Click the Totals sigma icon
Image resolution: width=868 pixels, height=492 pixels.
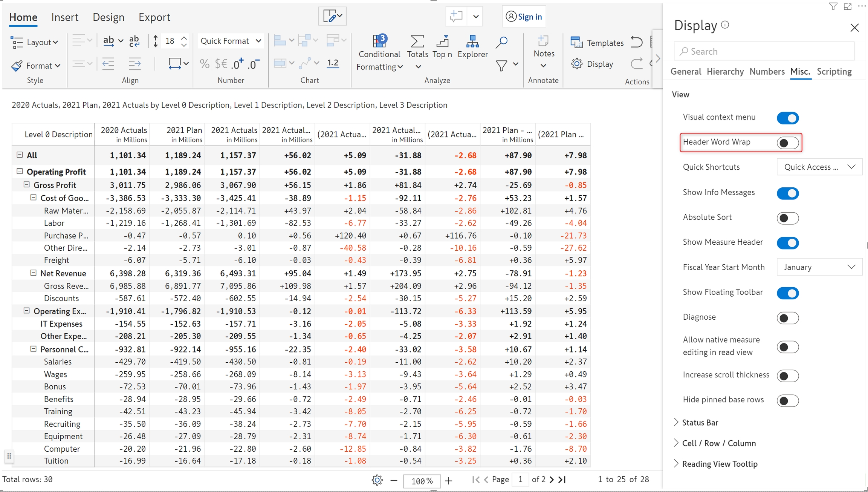tap(417, 41)
